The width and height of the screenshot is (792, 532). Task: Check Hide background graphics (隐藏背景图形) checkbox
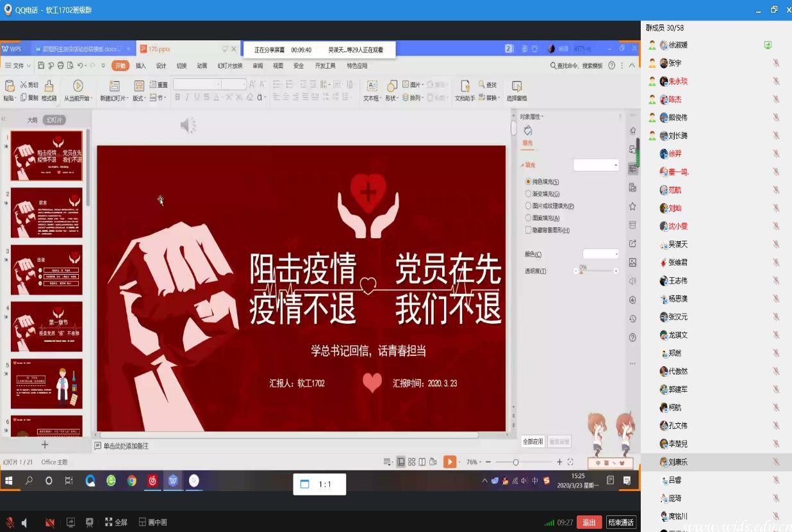click(529, 230)
